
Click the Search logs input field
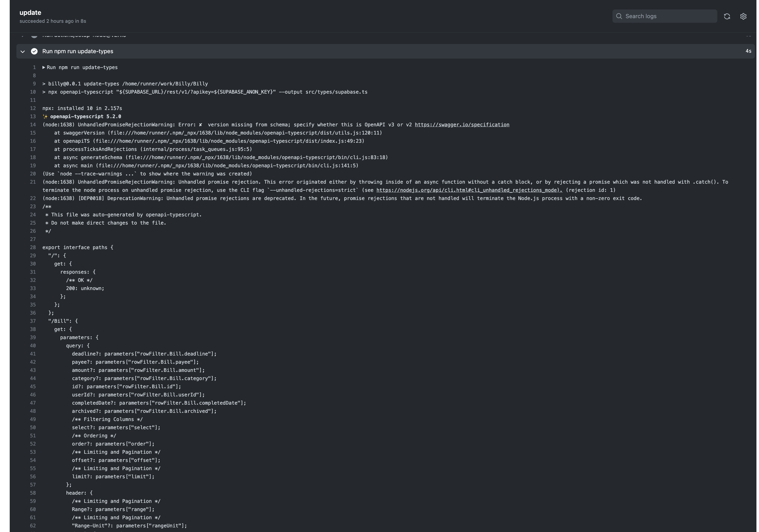point(664,16)
